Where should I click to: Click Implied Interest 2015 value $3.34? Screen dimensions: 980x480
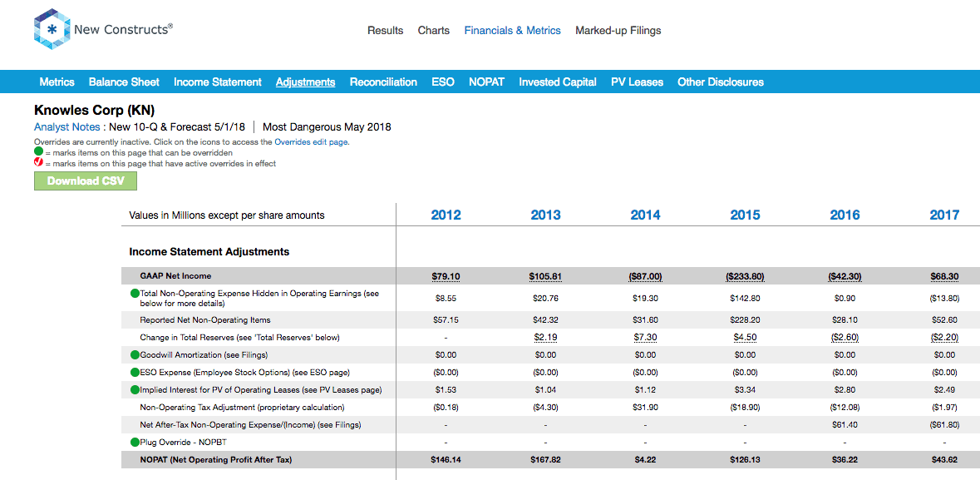745,390
